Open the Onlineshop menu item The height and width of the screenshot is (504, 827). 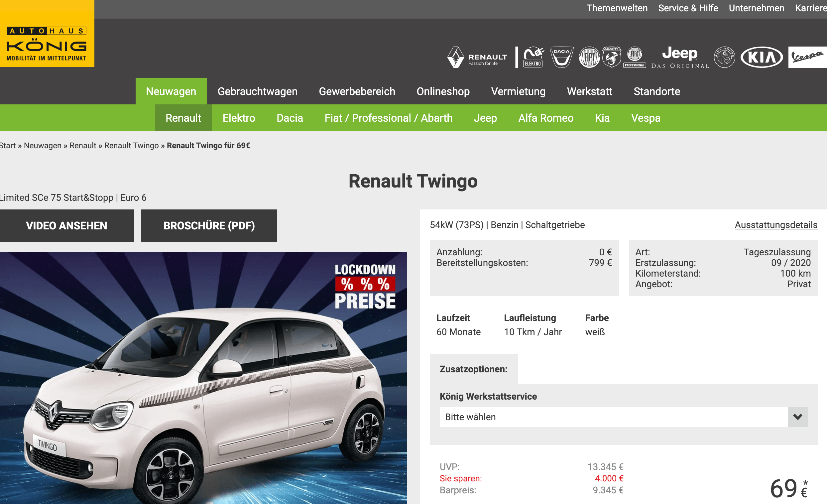tap(443, 91)
